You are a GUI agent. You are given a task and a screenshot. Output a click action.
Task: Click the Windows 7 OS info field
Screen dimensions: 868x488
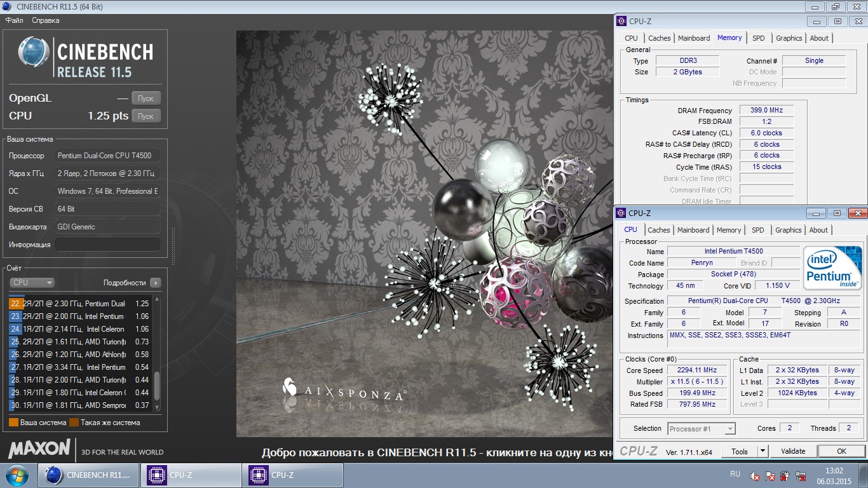[x=107, y=191]
